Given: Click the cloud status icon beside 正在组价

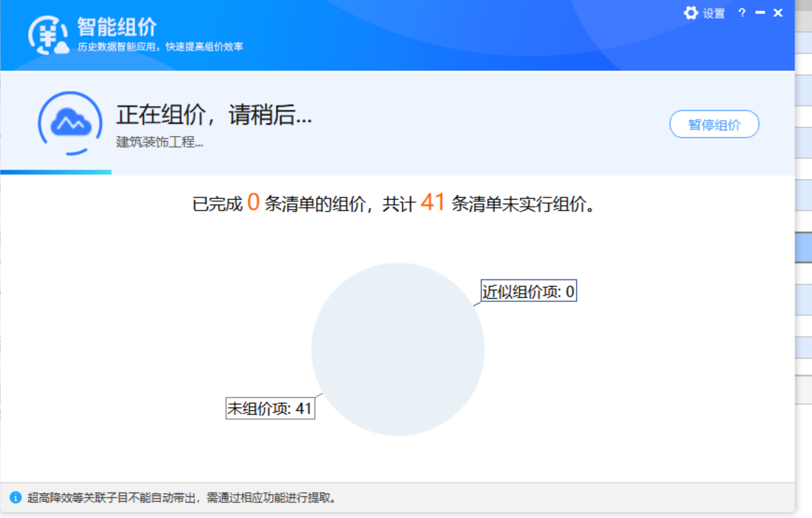Looking at the screenshot, I should click(x=70, y=123).
